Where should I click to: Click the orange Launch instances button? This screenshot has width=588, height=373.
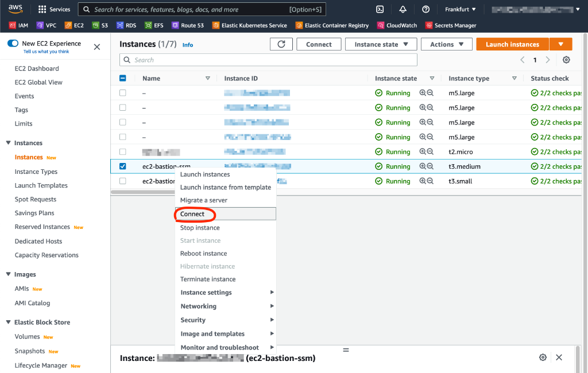[512, 44]
